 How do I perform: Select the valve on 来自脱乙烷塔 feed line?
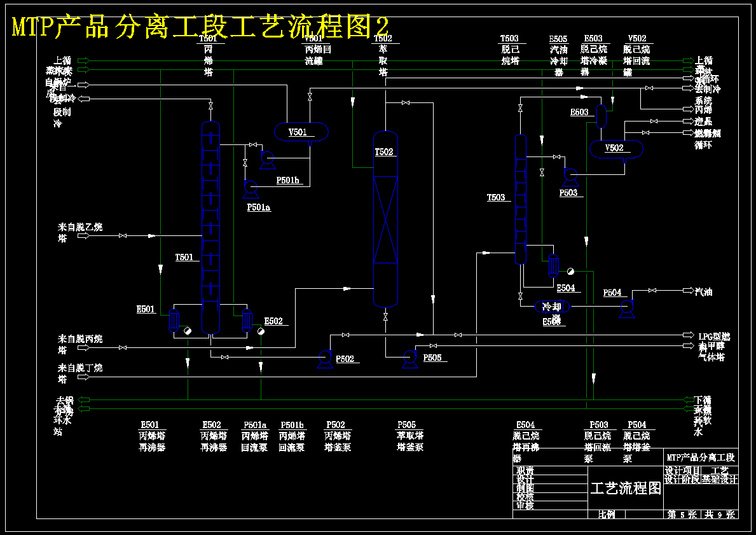(123, 235)
